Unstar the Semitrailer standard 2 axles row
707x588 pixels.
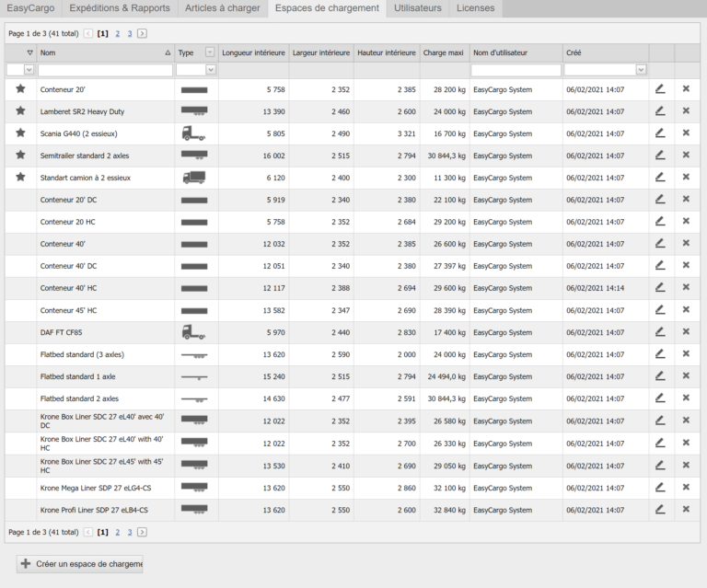(x=20, y=156)
